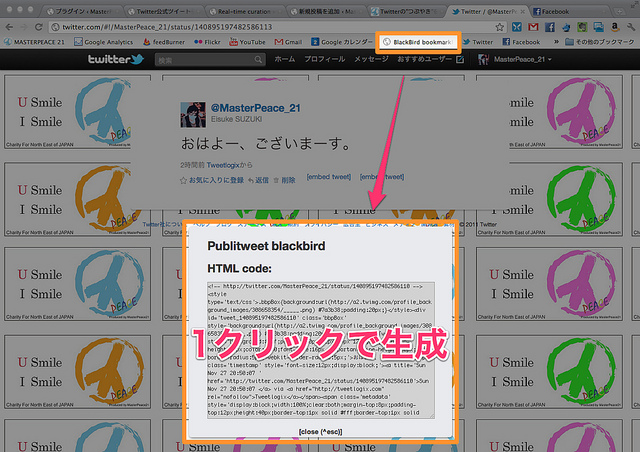Screen dimensions: 640x452
Task: Switch to the Twitterの"つぶやき" tab
Action: coord(407,11)
